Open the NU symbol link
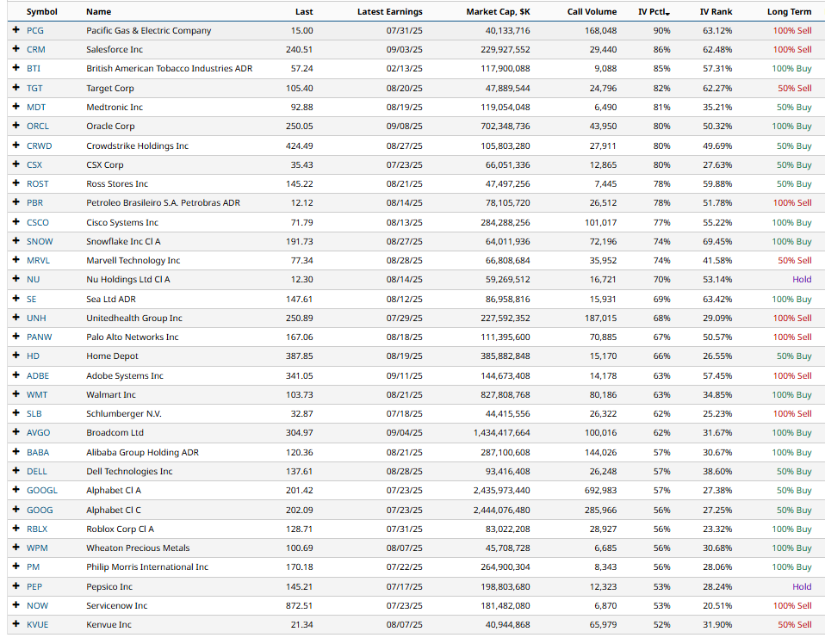Viewport: 825px width, 644px height. coord(33,279)
